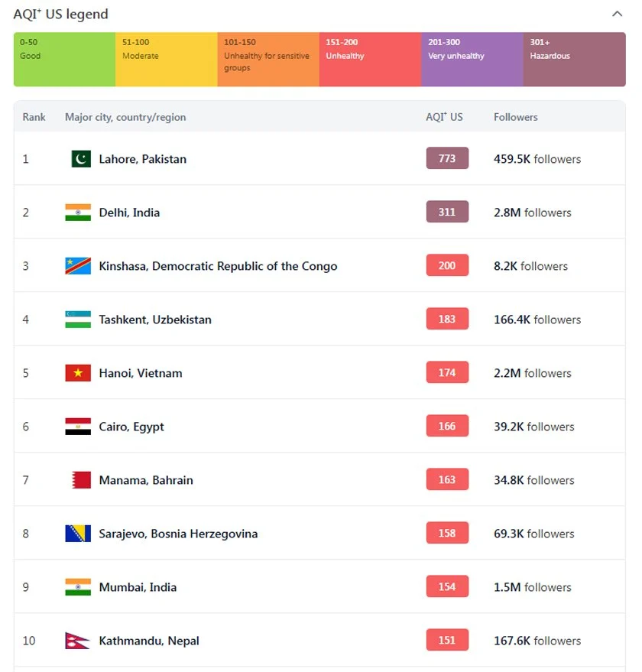Open the Lahore, Pakistan city link
Viewport: 642px width, 672px height.
coord(143,159)
